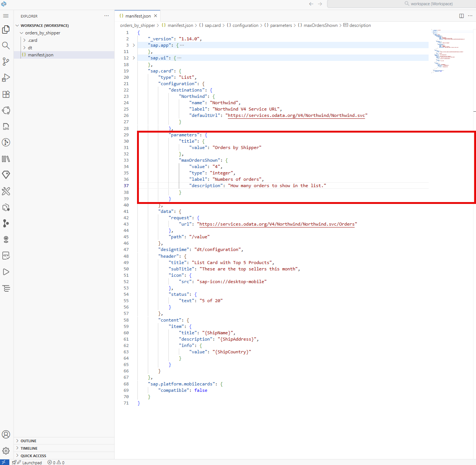The height and width of the screenshot is (465, 476).
Task: Open the LOG viewer icon
Action: click(x=6, y=126)
